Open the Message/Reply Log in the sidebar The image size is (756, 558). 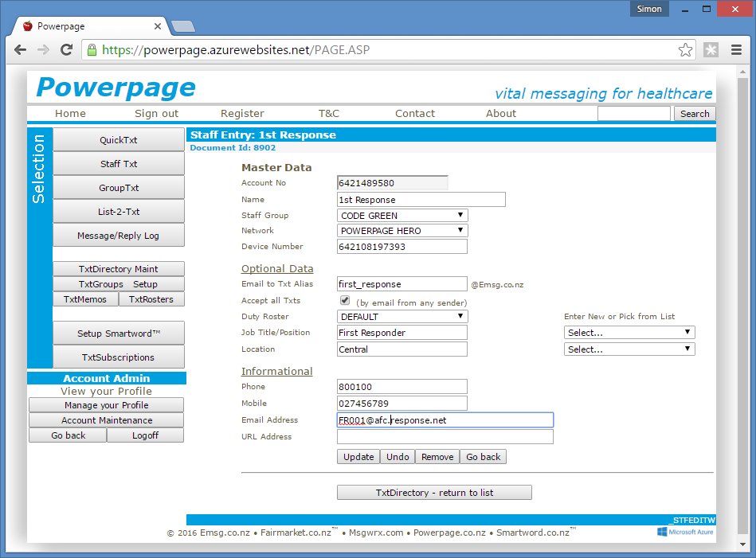pos(118,236)
